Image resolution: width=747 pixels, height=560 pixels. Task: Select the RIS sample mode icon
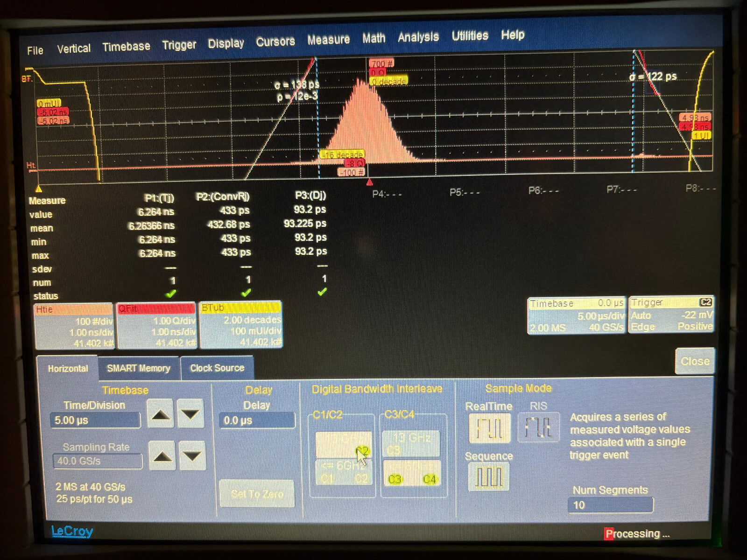pyautogui.click(x=538, y=427)
